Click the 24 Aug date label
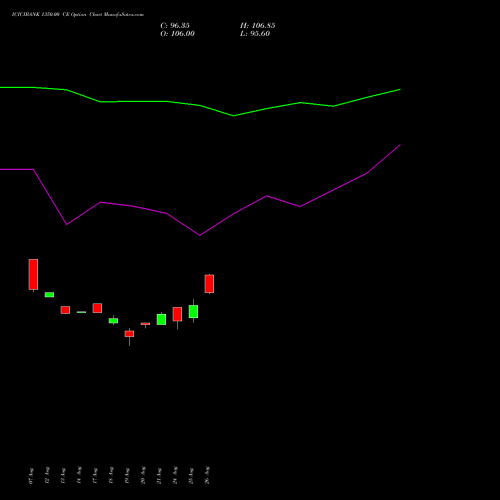This screenshot has width=500, height=500. [x=175, y=476]
